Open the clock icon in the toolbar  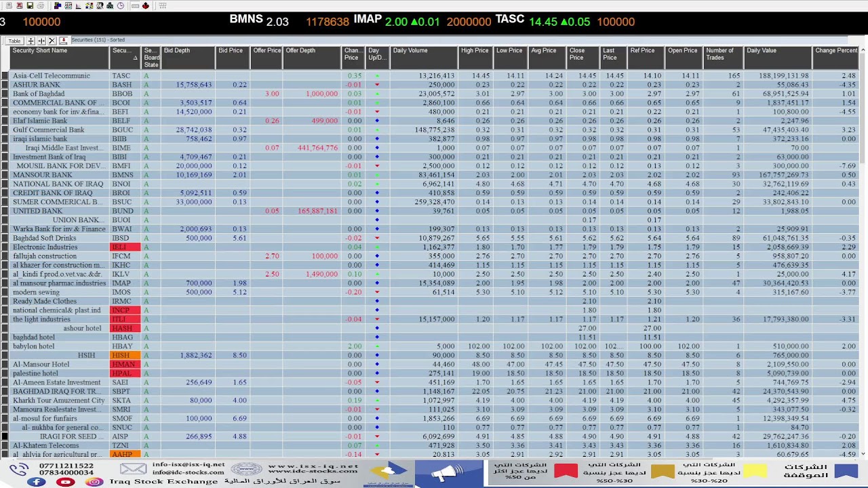(x=121, y=5)
